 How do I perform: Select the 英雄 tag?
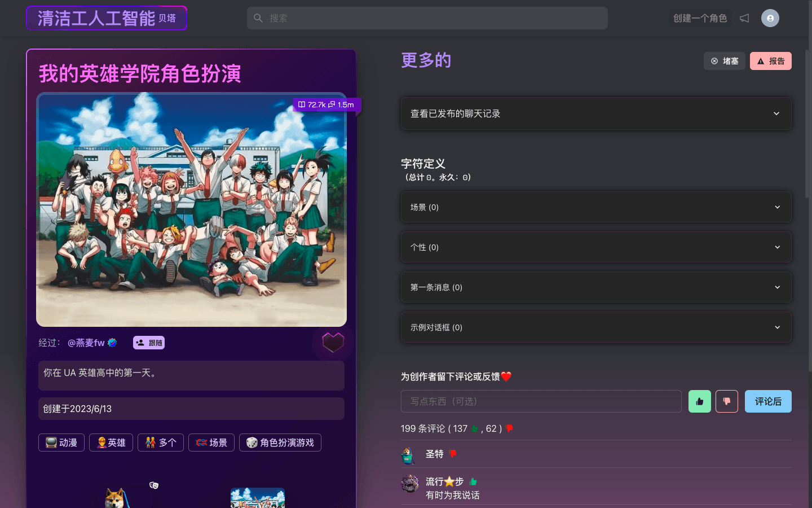[x=111, y=443]
